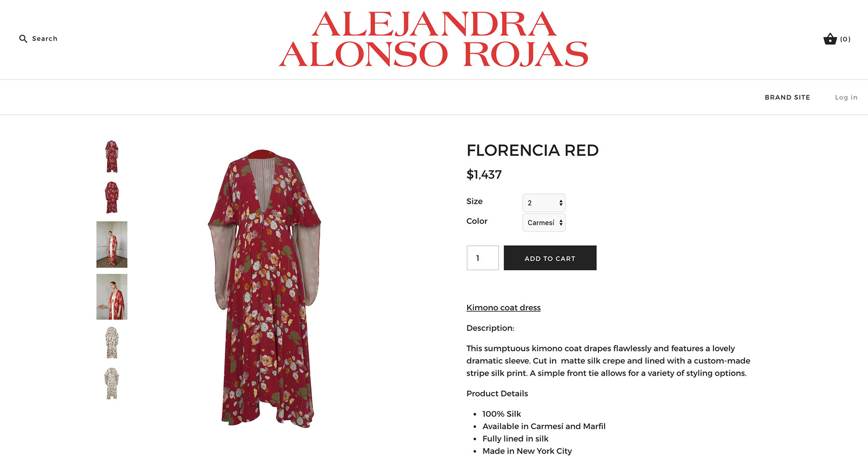Open the Size dropdown

[x=544, y=203]
